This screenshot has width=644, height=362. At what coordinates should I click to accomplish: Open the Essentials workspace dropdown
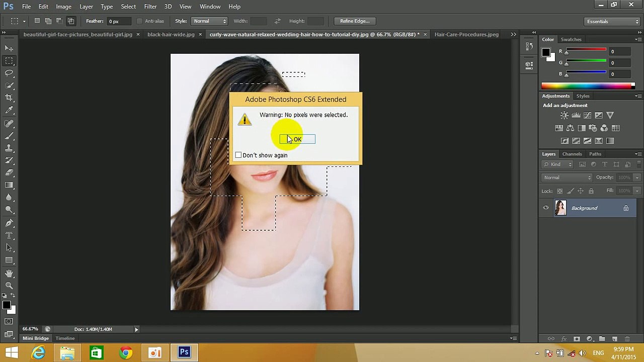point(612,22)
